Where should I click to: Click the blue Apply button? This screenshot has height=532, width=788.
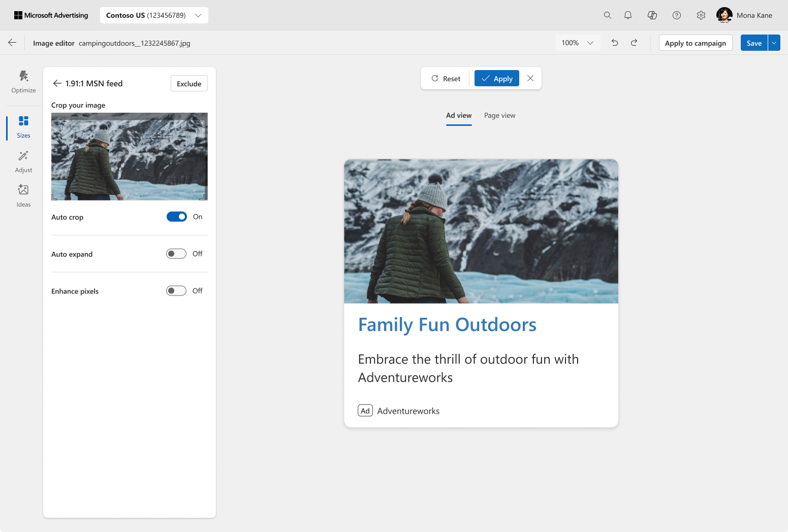pyautogui.click(x=497, y=78)
